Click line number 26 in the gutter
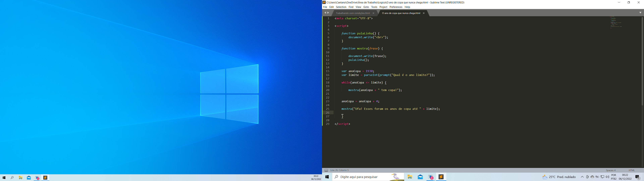 point(328,113)
